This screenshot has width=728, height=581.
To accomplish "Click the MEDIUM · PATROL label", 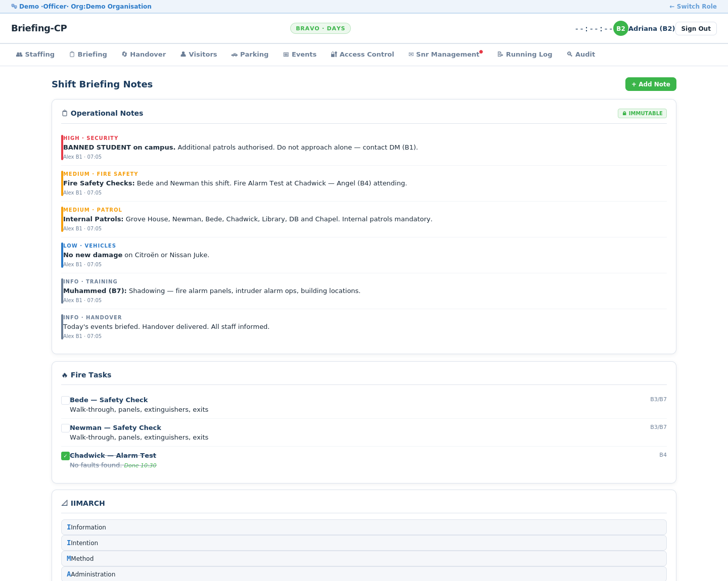I will pyautogui.click(x=93, y=210).
